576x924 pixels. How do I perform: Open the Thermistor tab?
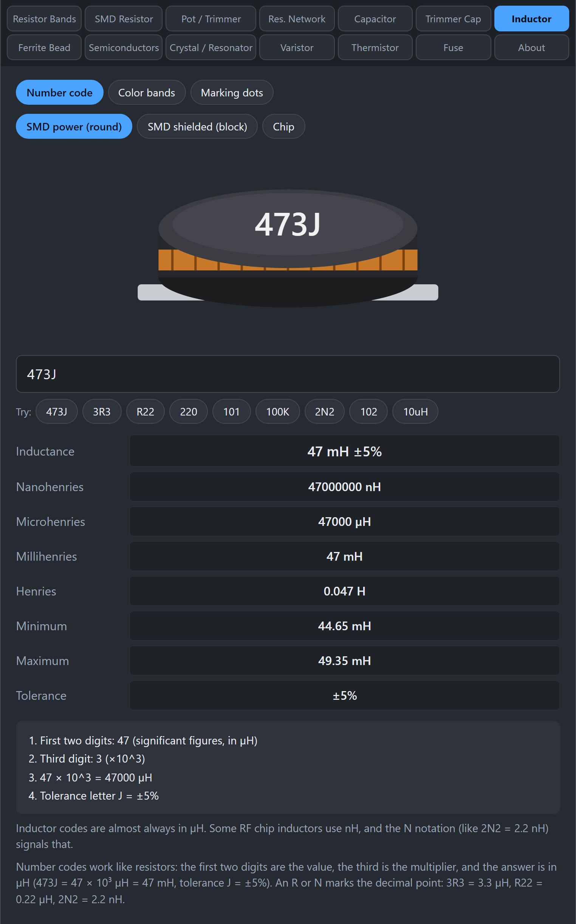coord(375,48)
